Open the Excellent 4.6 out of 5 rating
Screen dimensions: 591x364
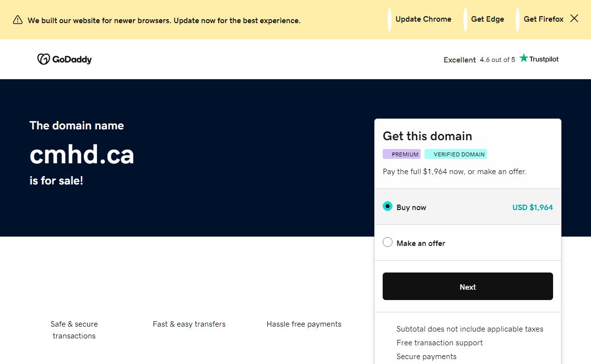479,60
